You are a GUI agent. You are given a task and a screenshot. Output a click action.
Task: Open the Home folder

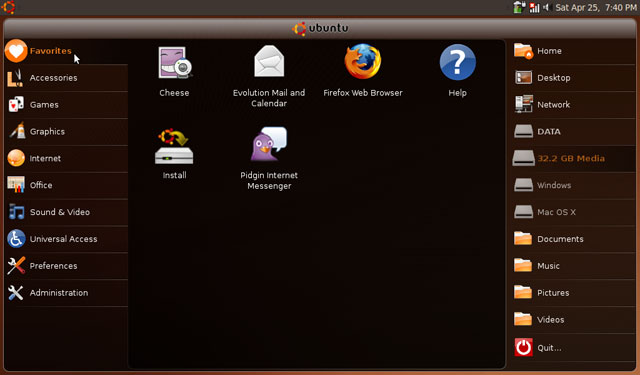point(573,51)
